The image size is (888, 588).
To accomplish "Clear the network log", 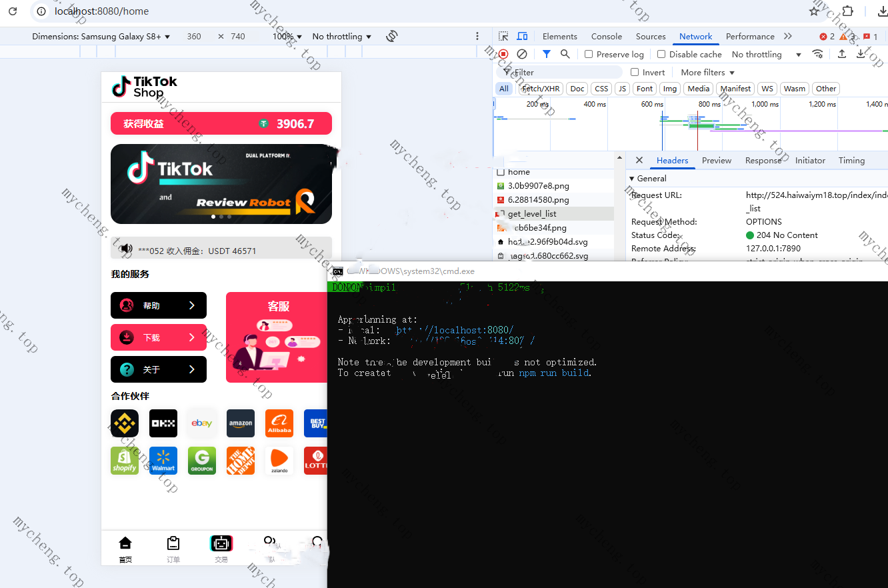I will point(522,54).
